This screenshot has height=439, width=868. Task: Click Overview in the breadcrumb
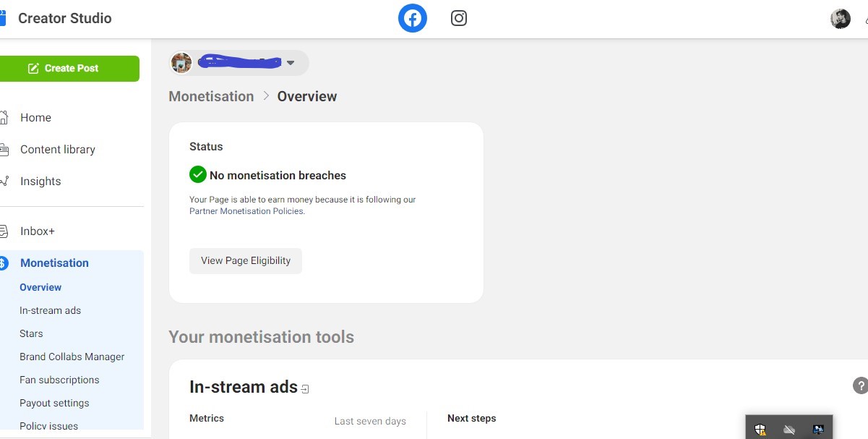307,96
